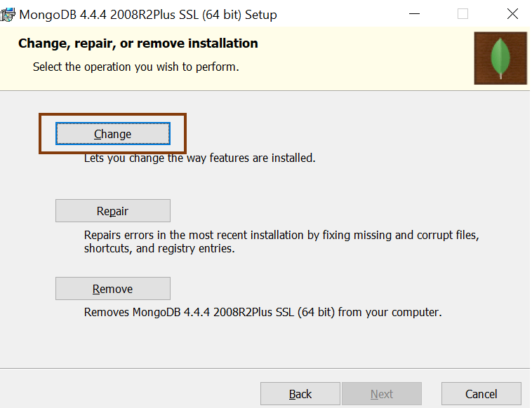Cancel the MongoDB setup wizard
Image resolution: width=532 pixels, height=408 pixels.
481,394
